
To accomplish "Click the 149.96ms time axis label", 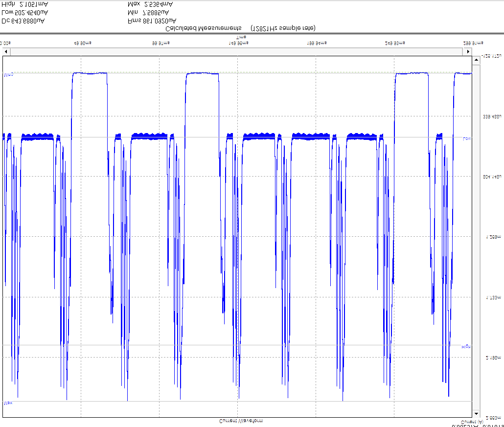I will click(x=238, y=43).
